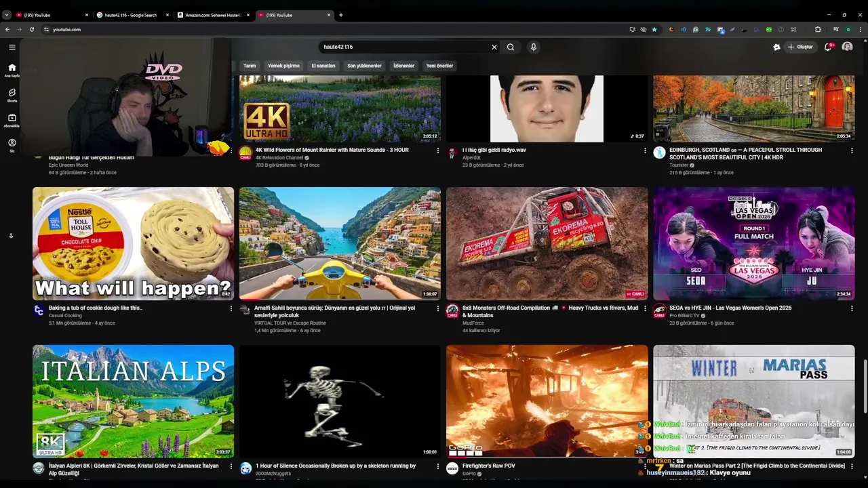Screen dimensions: 868x488
Task: Open the VIRTUAL TOUR ve Escape Routine link
Action: click(x=290, y=323)
